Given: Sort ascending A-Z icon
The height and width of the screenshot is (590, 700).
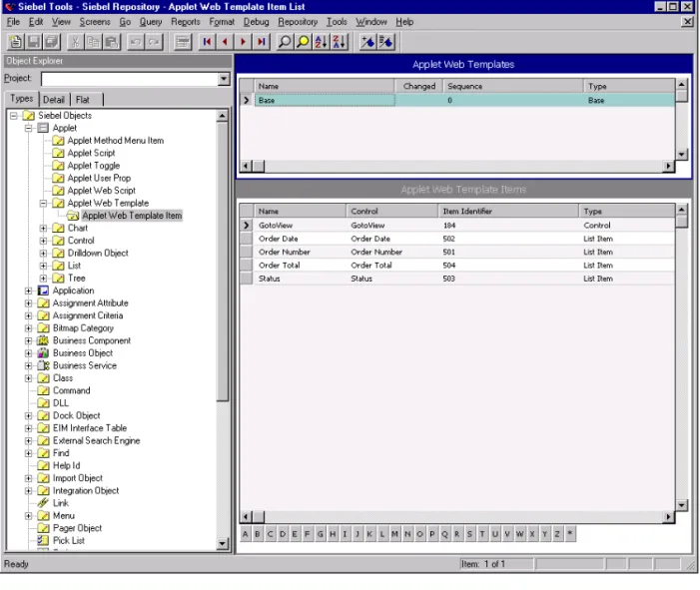Looking at the screenshot, I should pyautogui.click(x=321, y=42).
